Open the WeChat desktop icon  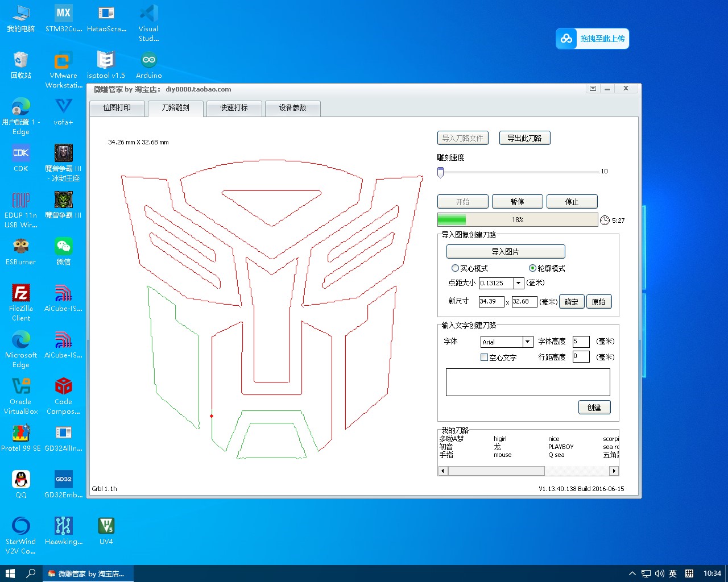coord(63,247)
